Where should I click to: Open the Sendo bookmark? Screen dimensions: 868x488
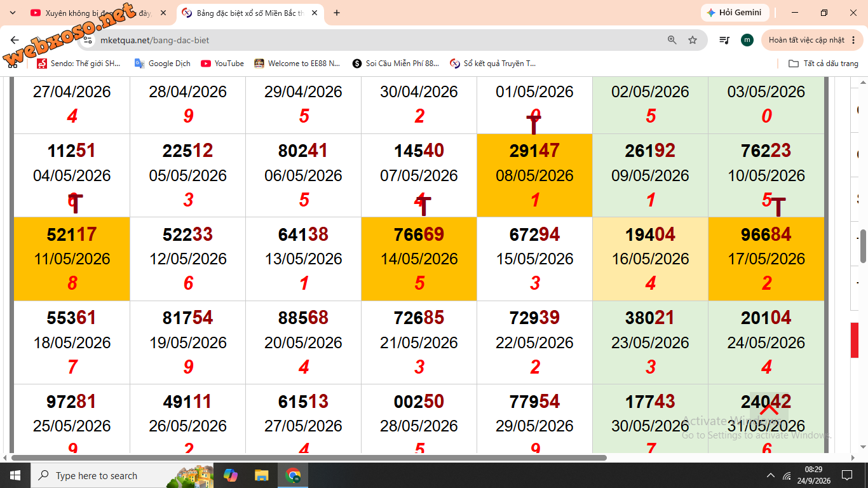pyautogui.click(x=78, y=64)
